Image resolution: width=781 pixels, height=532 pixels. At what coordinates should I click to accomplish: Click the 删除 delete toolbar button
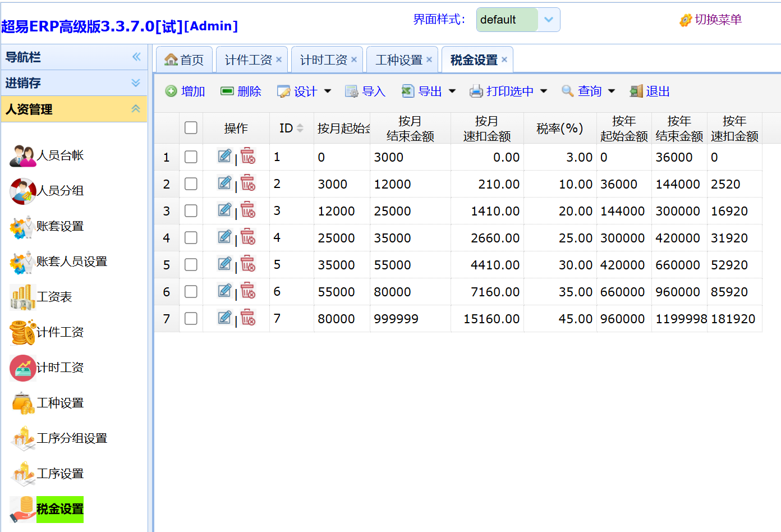[x=241, y=91]
